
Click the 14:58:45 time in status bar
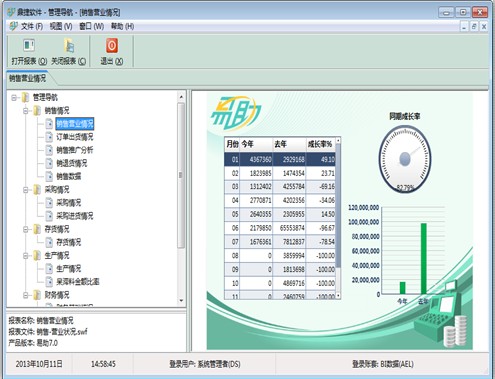click(x=103, y=364)
